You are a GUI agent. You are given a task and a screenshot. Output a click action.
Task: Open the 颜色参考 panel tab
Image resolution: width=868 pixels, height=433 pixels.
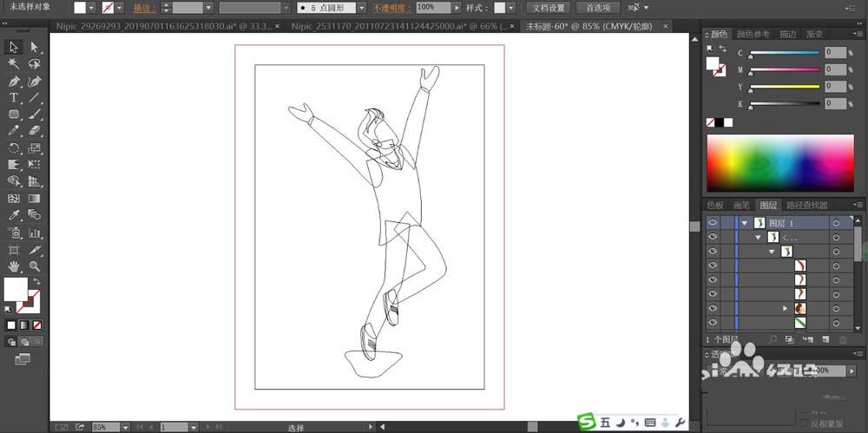(x=753, y=35)
